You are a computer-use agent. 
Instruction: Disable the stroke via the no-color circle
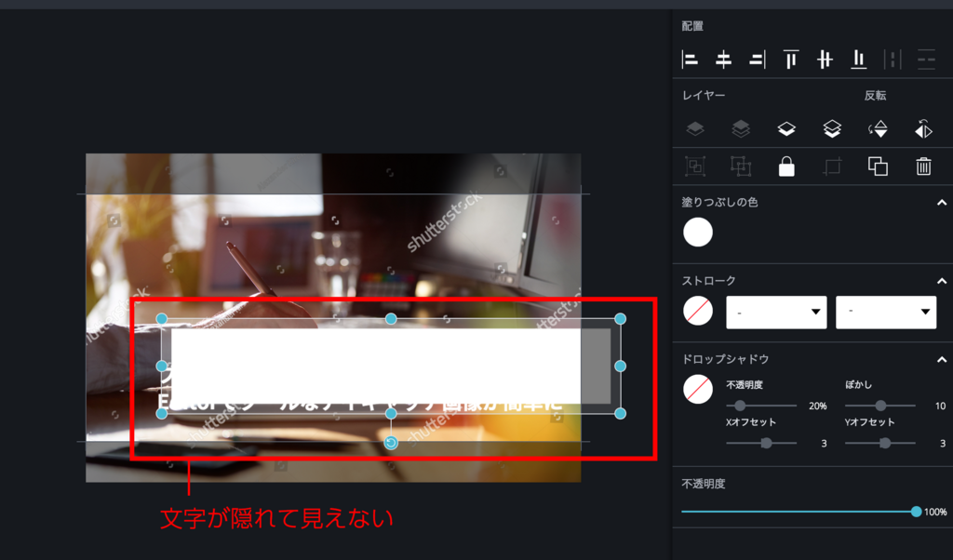697,311
